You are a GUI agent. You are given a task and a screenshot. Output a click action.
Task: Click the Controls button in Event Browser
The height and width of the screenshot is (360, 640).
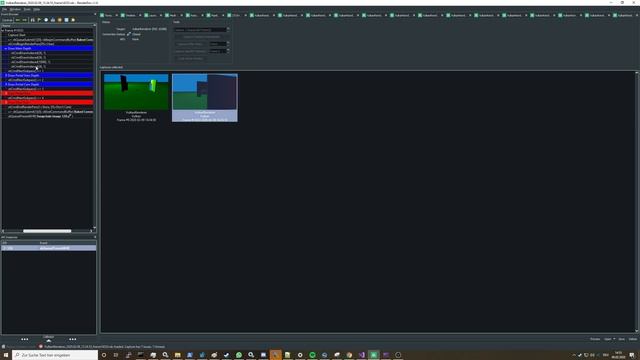coord(7,20)
